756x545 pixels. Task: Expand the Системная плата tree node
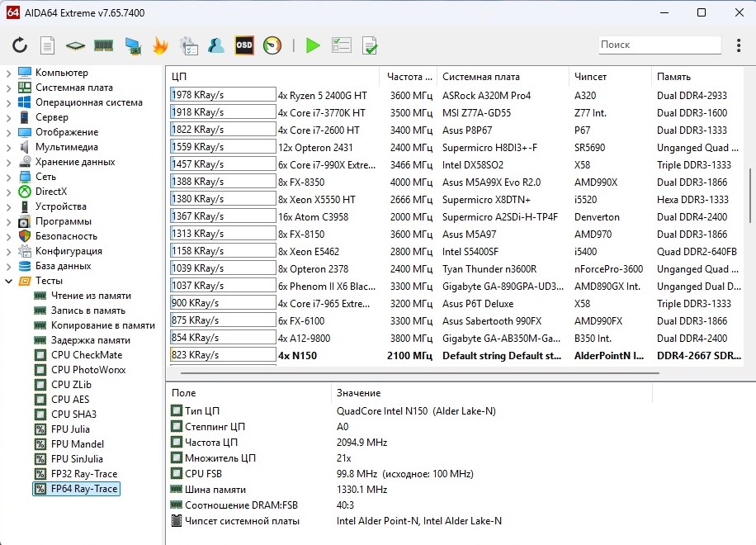tap(8, 88)
